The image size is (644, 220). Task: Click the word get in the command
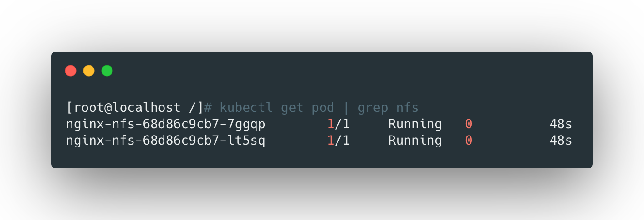point(292,108)
